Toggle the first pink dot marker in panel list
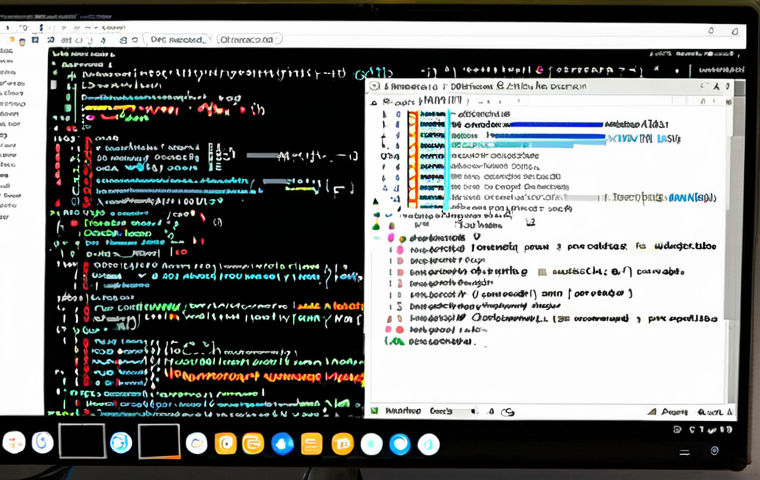Screen dimensions: 760x480 coord(401,238)
